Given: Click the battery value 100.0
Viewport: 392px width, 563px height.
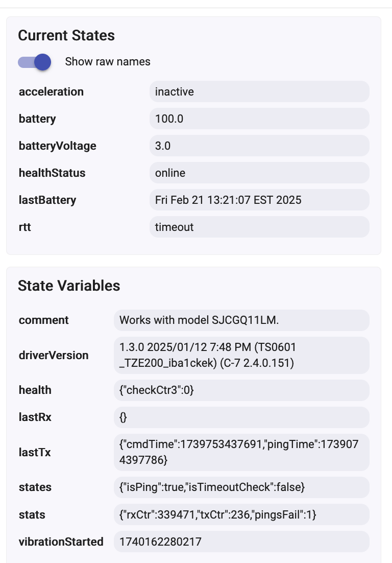Looking at the screenshot, I should click(x=169, y=119).
